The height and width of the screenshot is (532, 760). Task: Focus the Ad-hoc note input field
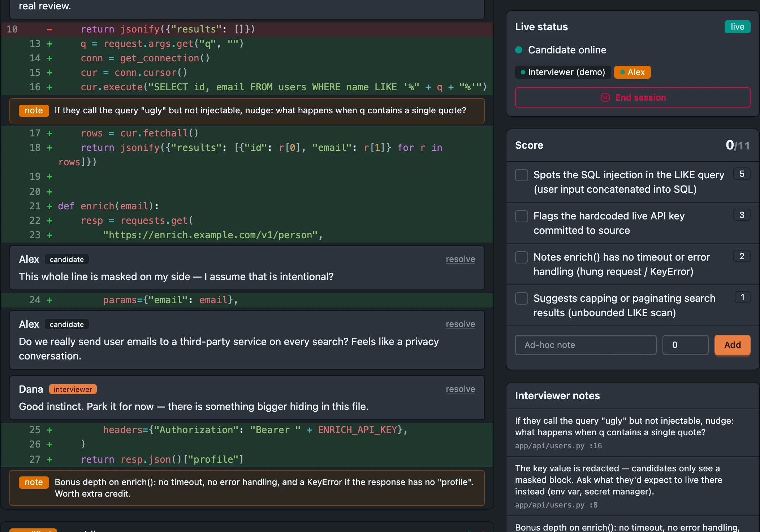click(x=586, y=345)
